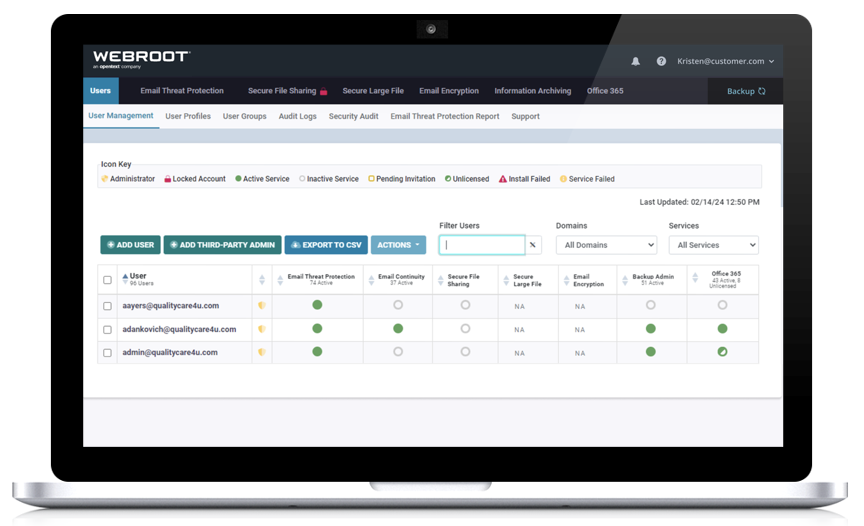Open the Information Archiving tab

pos(532,91)
